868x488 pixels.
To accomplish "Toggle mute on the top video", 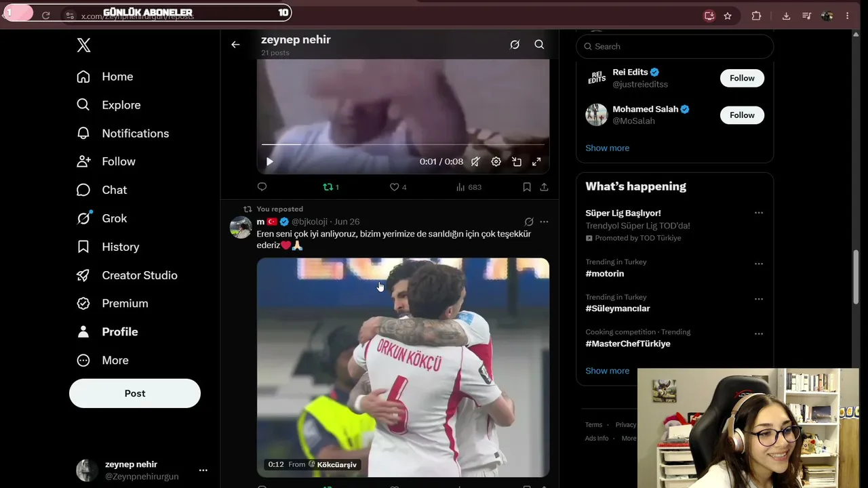I will [x=476, y=162].
